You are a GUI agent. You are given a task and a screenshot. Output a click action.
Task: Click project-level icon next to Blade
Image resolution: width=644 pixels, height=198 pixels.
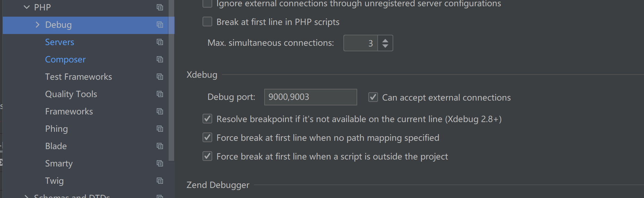[x=160, y=146]
